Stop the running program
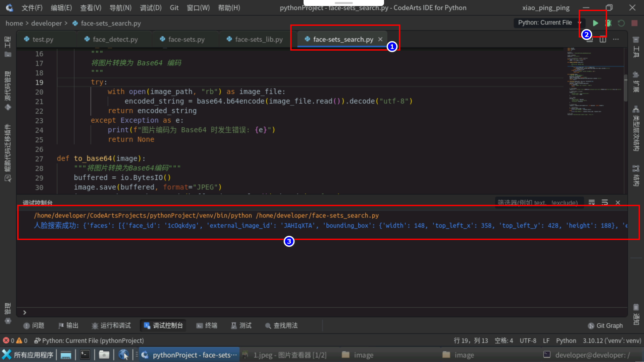Screen dimensions: 644x362 click(634, 23)
